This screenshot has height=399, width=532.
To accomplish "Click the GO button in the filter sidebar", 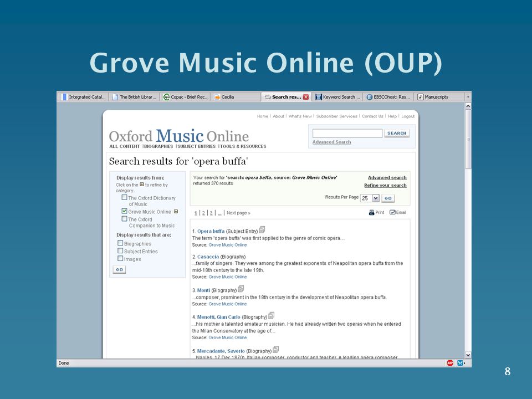I will click(x=120, y=269).
